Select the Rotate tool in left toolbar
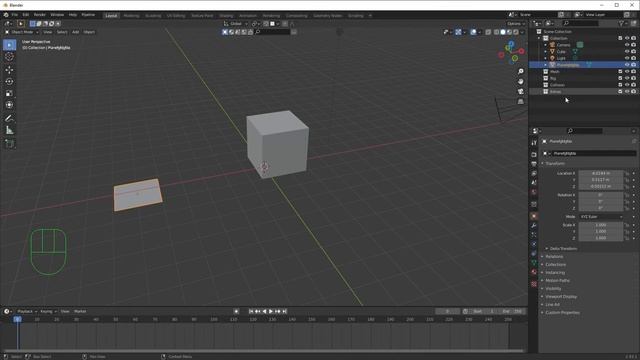 click(x=9, y=82)
